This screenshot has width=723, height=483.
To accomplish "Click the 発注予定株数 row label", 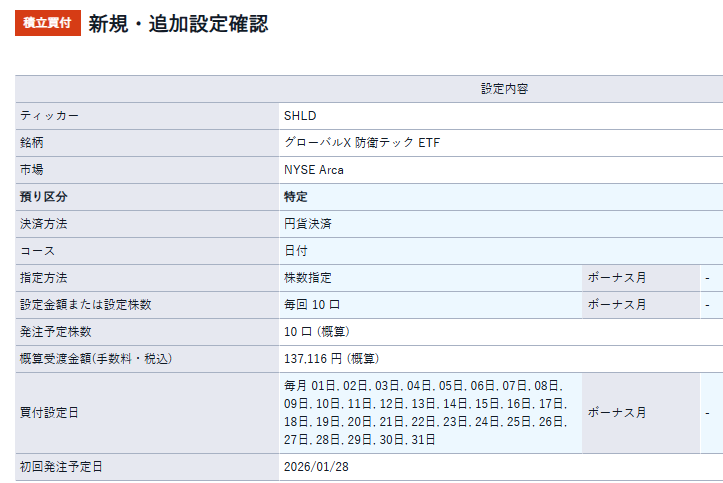I will tap(56, 331).
